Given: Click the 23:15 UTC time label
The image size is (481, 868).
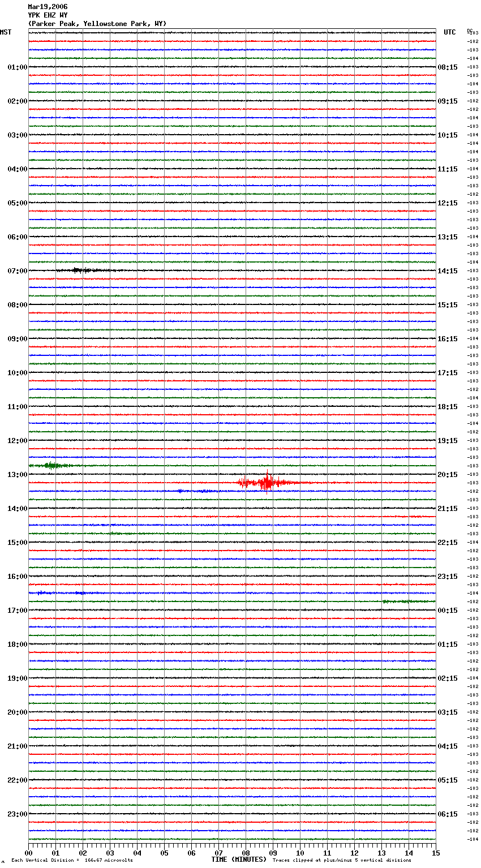Looking at the screenshot, I should pos(448,577).
